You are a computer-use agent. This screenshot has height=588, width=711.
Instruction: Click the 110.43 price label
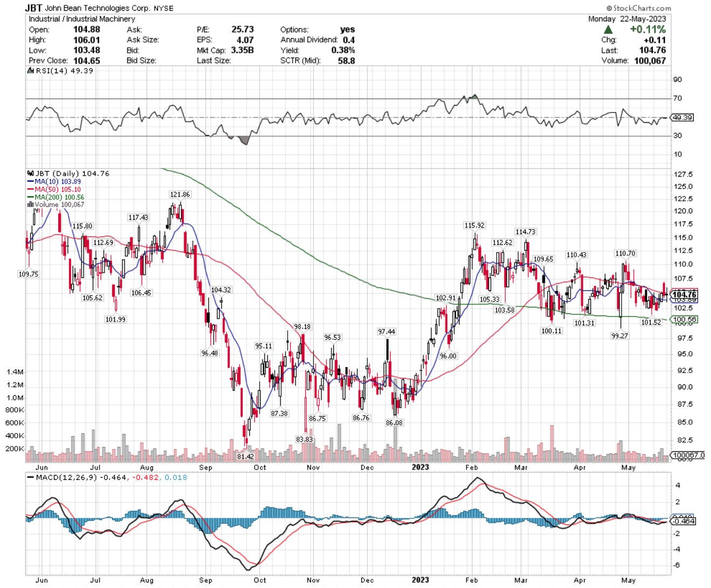click(576, 255)
